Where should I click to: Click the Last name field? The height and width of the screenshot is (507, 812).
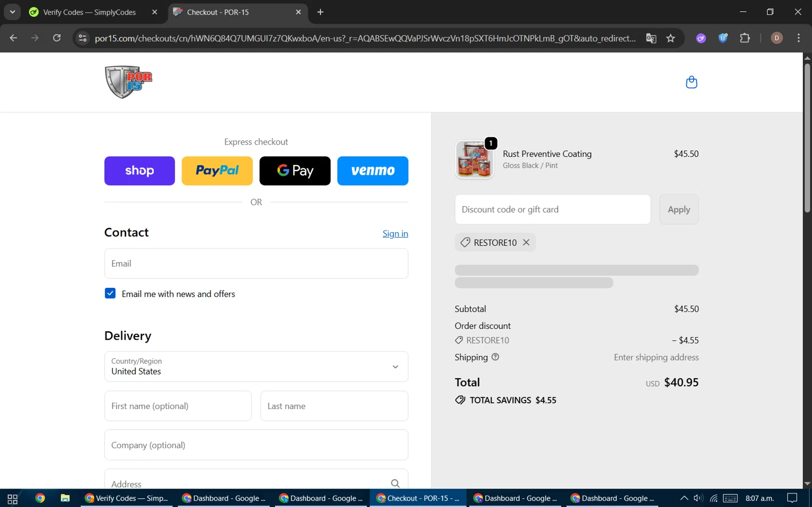tap(334, 406)
